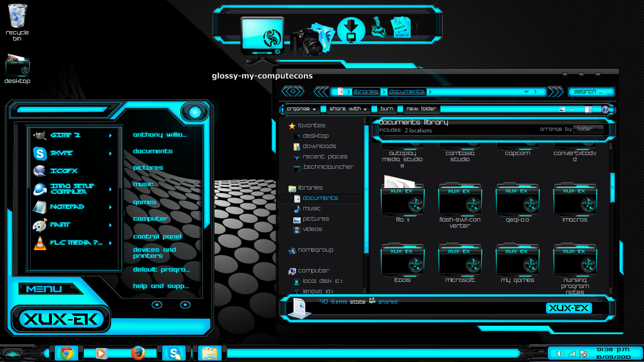Screen dimensions: 644x362
Task: Launch Notepad from start menu
Action: tap(73, 207)
